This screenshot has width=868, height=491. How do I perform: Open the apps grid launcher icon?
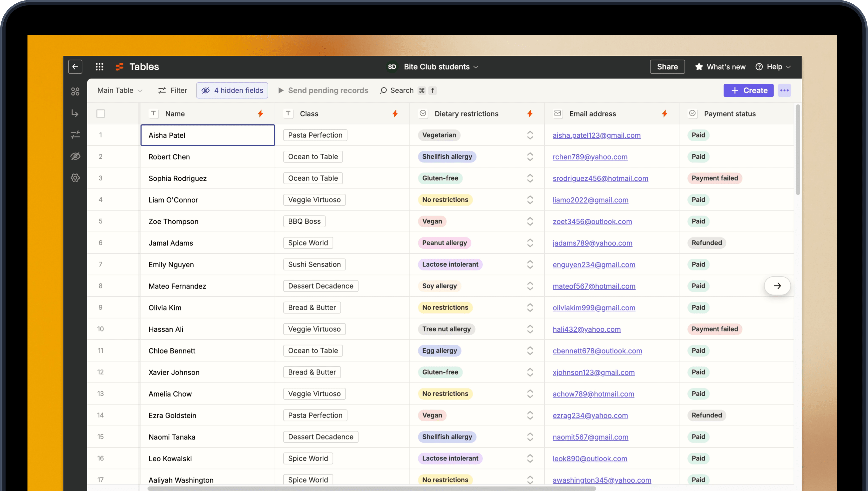click(99, 67)
